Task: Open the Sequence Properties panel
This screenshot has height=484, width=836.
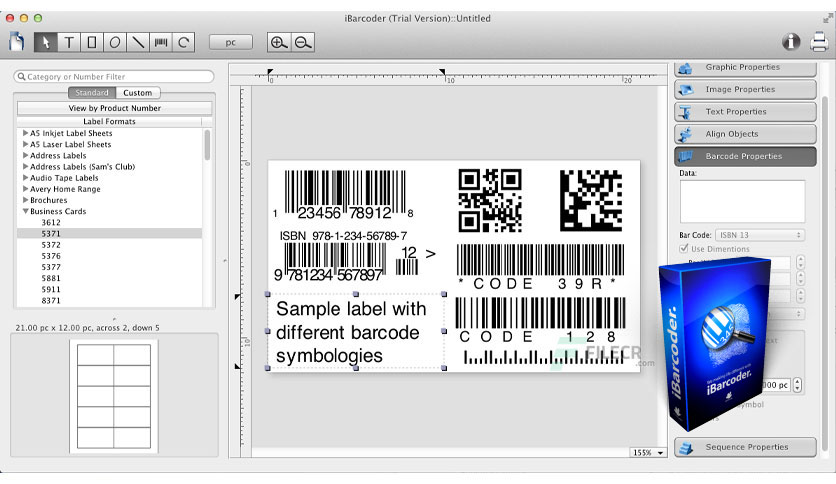Action: click(745, 447)
